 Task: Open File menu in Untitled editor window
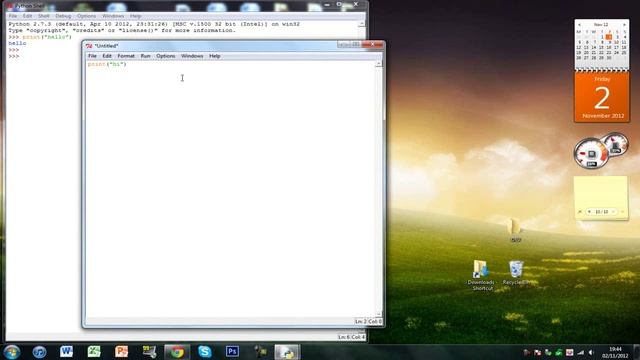tap(92, 56)
